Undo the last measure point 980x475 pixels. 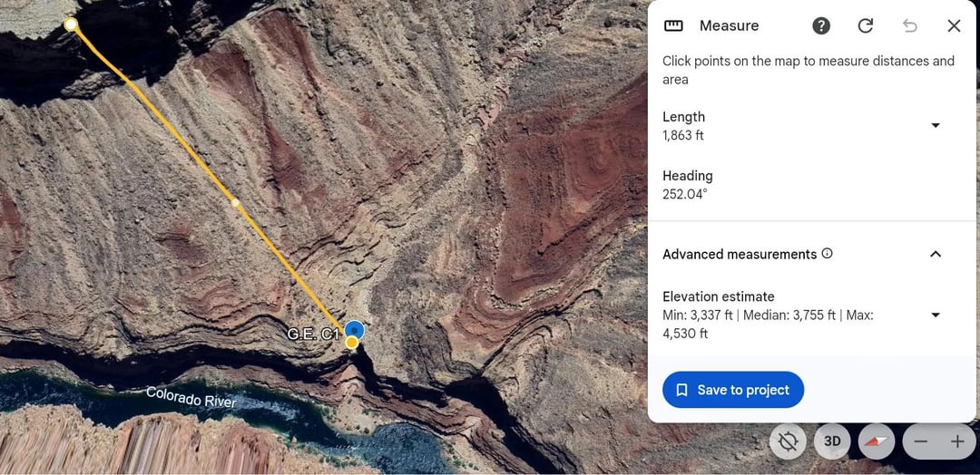click(910, 25)
